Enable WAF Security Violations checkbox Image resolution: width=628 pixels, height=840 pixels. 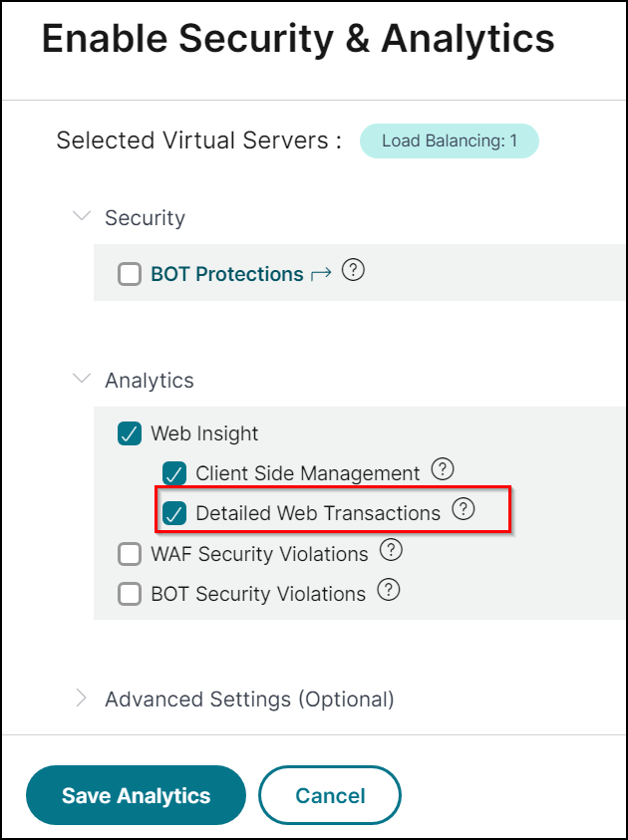click(130, 554)
